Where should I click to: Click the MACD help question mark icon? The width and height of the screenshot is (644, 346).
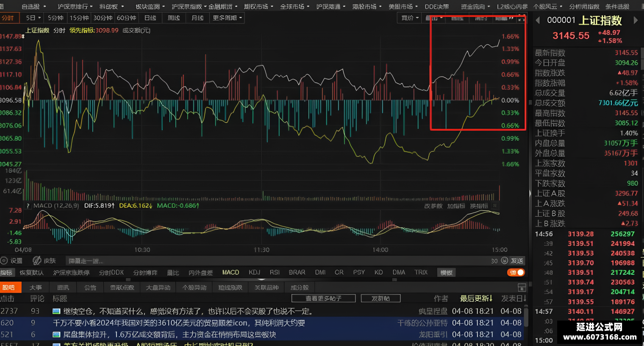28,206
